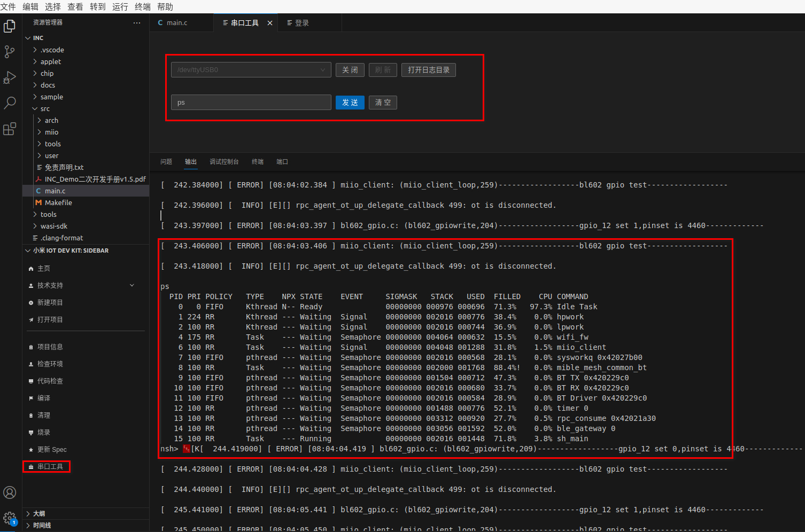This screenshot has width=805, height=532.
Task: Open the /dev/ttyUSB0 serial port dropdown
Action: click(251, 70)
